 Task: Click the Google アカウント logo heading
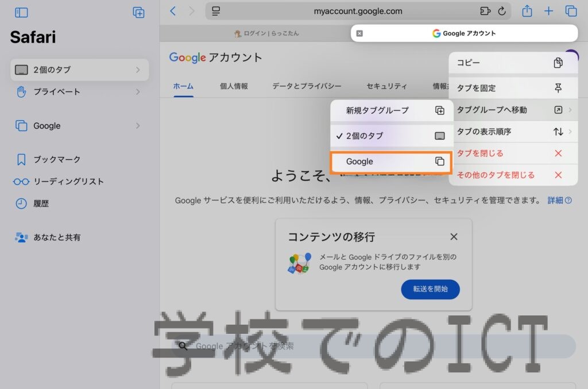pos(216,57)
